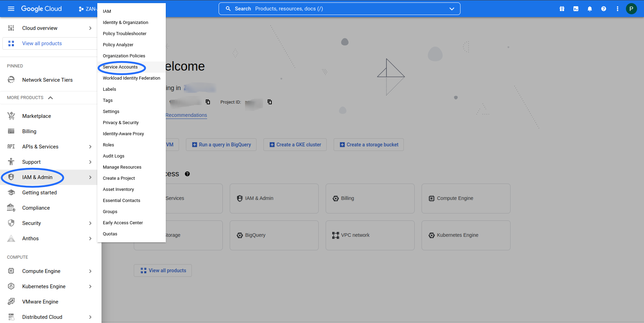The image size is (644, 323).
Task: Copy the Project ID value
Action: (x=270, y=102)
